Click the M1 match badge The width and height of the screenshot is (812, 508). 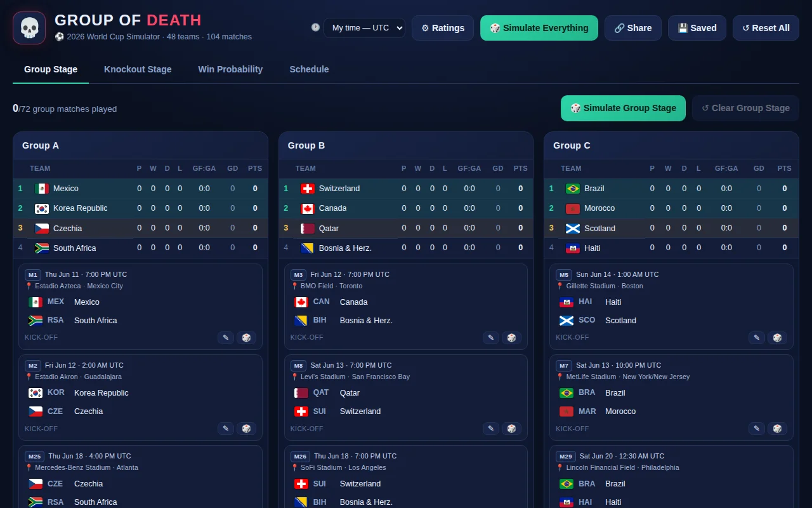tap(33, 275)
